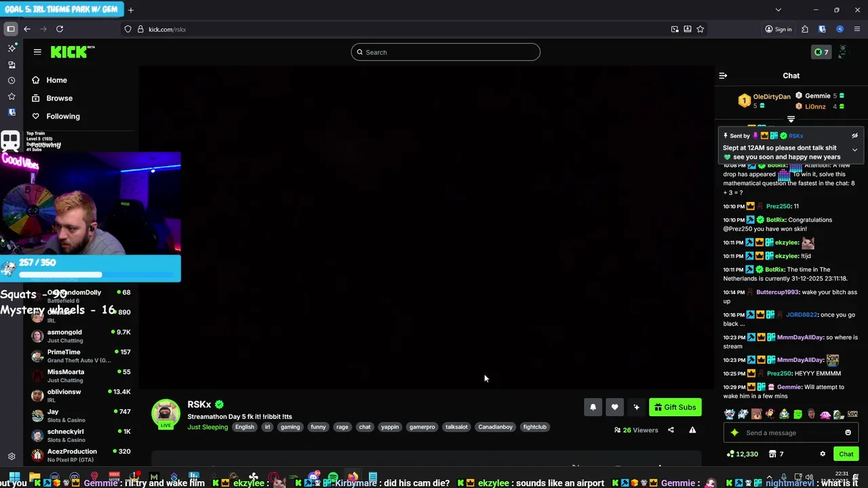The width and height of the screenshot is (868, 488).
Task: Click MmmDayAllDay 'so where is stream' username
Action: coord(800,338)
